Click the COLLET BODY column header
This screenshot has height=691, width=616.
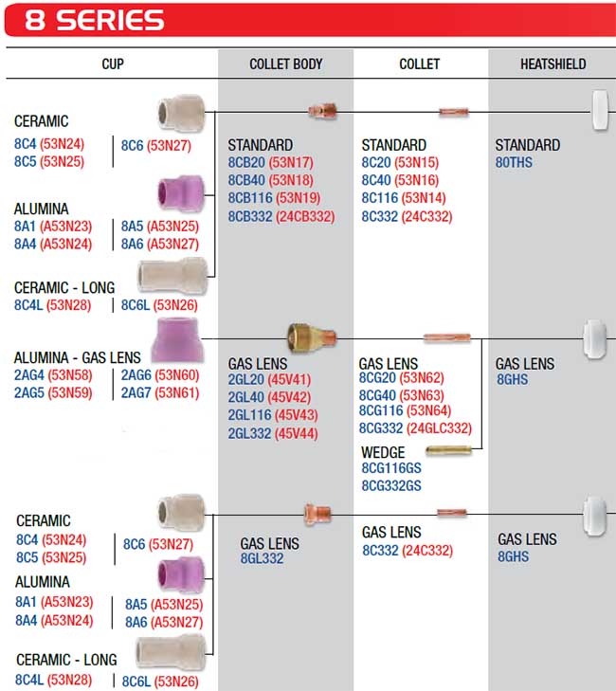click(286, 64)
